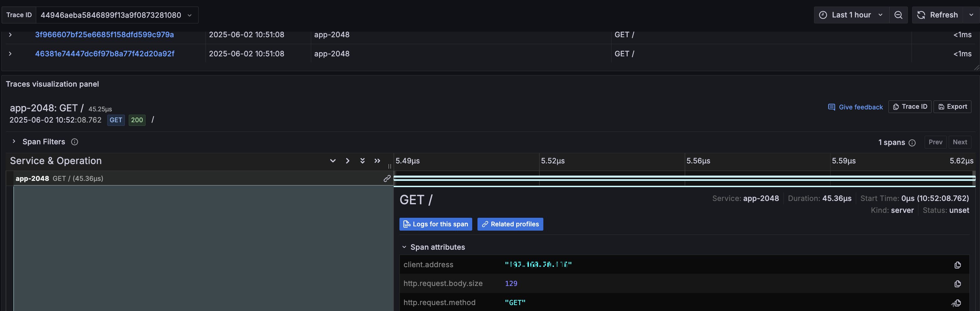Click the Related profiles button
The width and height of the screenshot is (980, 311).
pyautogui.click(x=510, y=224)
